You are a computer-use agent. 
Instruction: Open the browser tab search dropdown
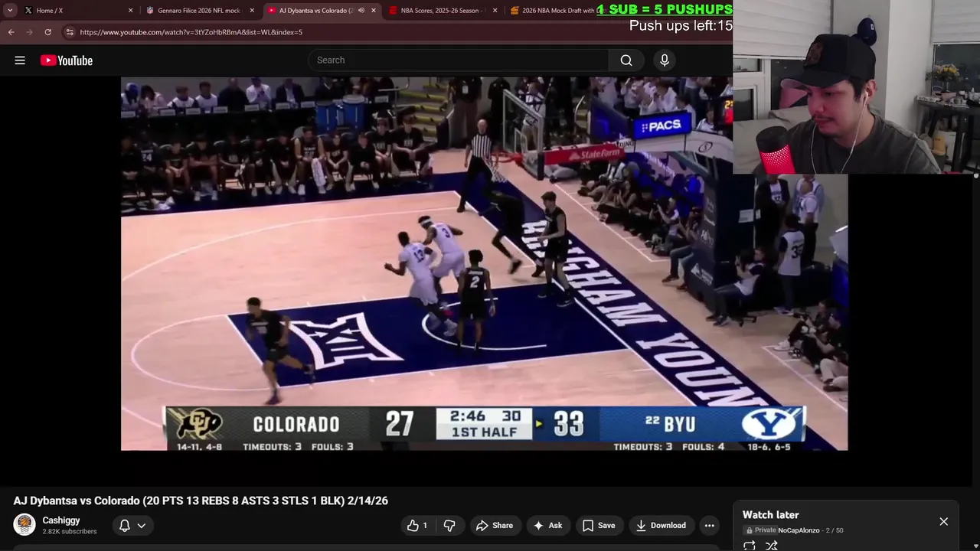point(9,11)
